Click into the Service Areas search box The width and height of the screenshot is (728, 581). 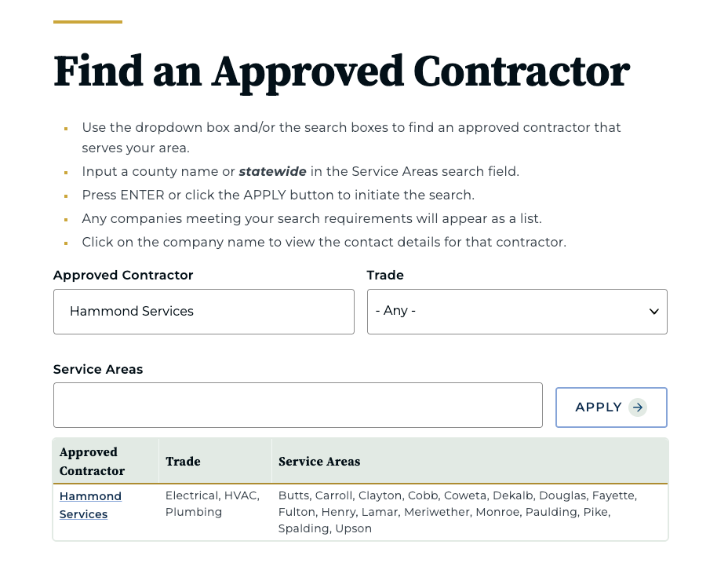[x=297, y=405]
